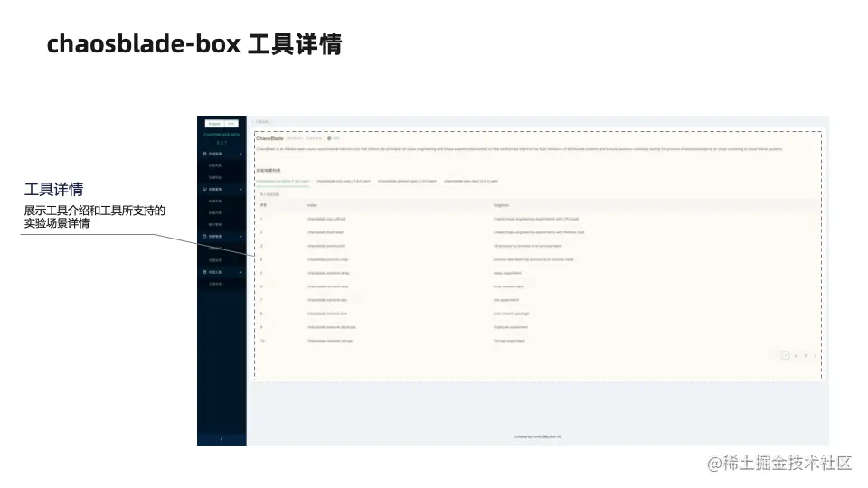Click the 'Delay experiment' description cell

[507, 273]
